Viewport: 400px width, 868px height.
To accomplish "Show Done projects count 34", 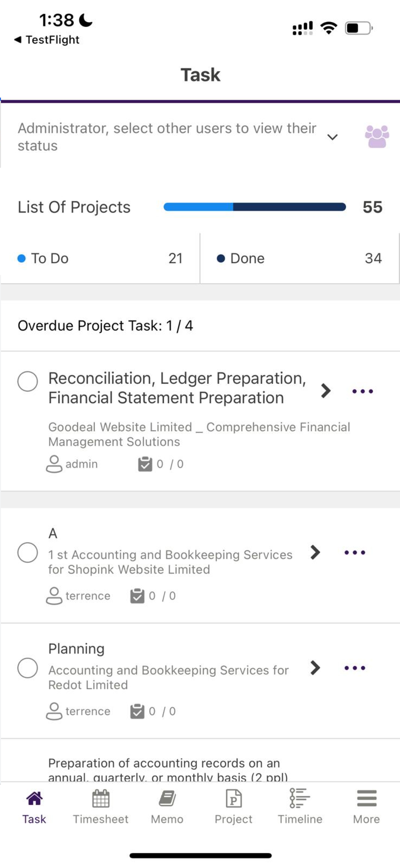I will [300, 259].
